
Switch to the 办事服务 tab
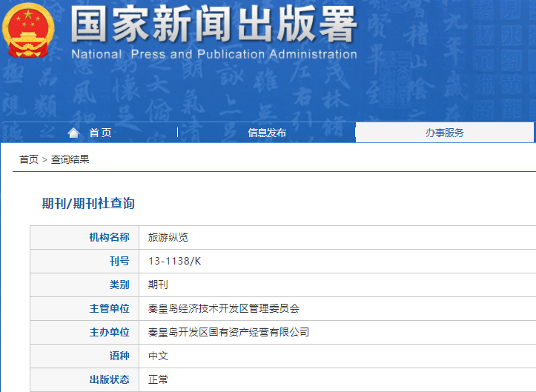click(444, 133)
